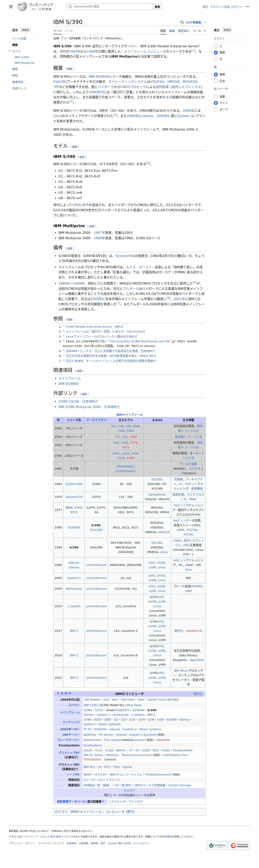Open category IBMのメインフレーム
259x868 pixels.
[x=86, y=812]
